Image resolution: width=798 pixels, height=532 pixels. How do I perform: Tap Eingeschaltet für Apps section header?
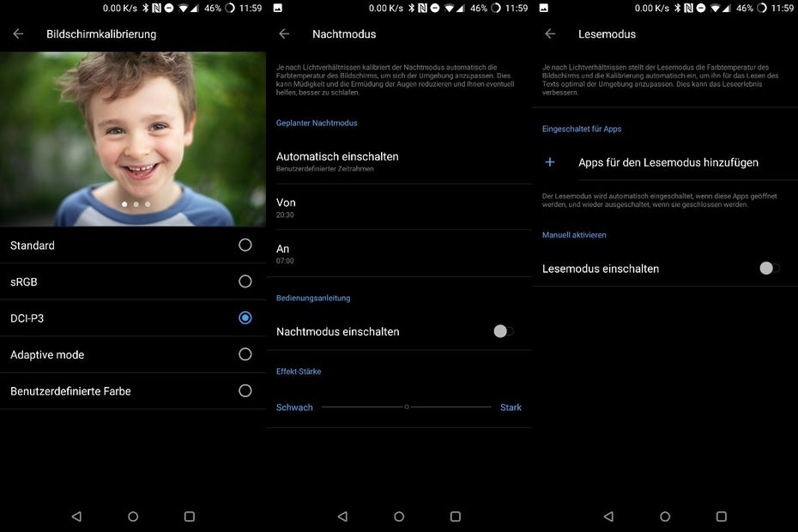pyautogui.click(x=582, y=129)
